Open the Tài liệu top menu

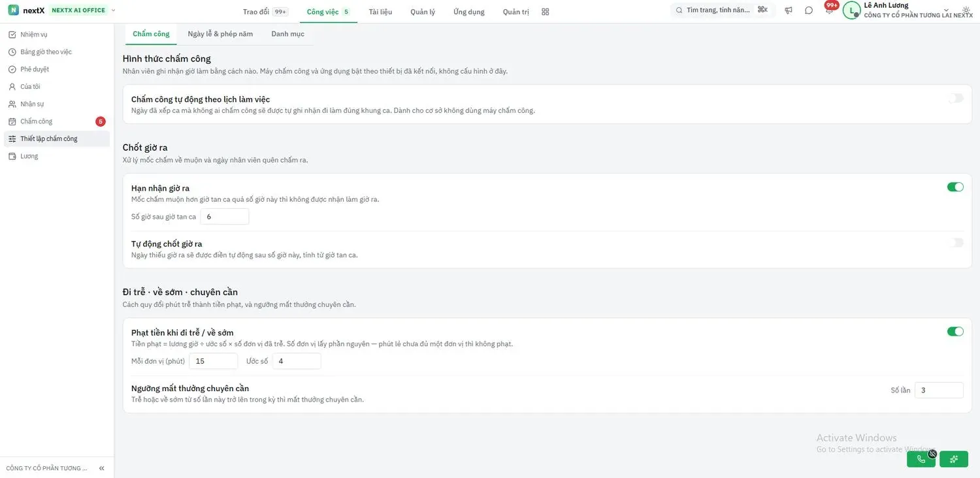380,12
